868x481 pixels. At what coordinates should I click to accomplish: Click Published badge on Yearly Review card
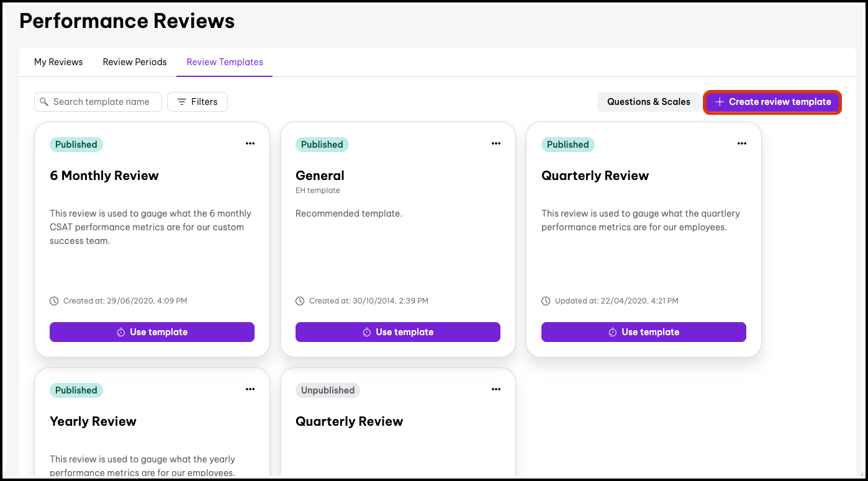[76, 390]
